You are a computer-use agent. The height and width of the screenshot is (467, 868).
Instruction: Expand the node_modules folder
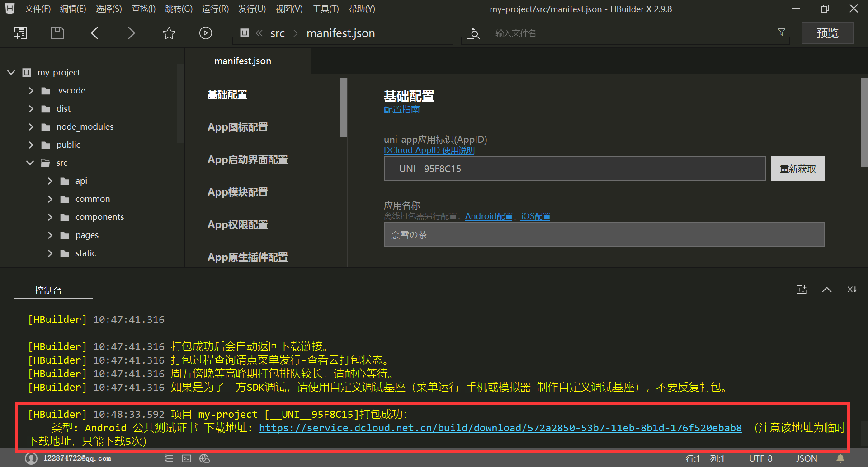click(x=31, y=126)
